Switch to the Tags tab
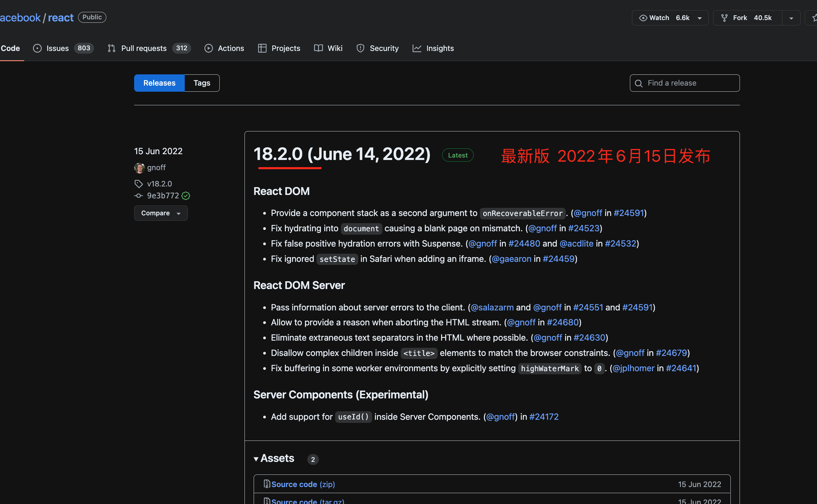The image size is (817, 504). pos(202,83)
